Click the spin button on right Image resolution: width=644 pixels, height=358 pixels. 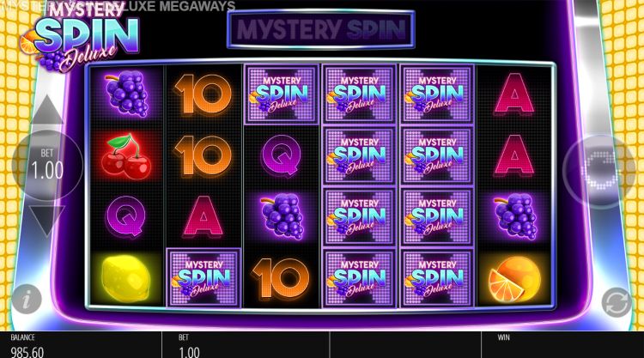click(x=601, y=170)
